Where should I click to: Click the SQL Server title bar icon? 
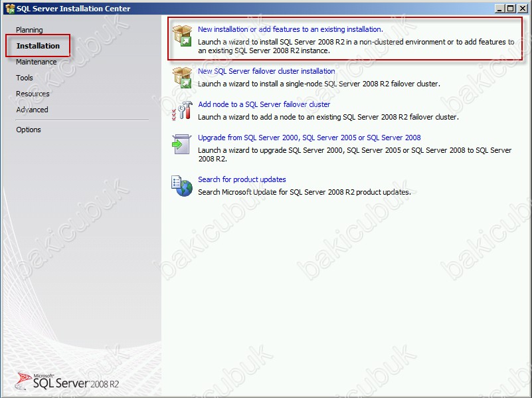10,8
